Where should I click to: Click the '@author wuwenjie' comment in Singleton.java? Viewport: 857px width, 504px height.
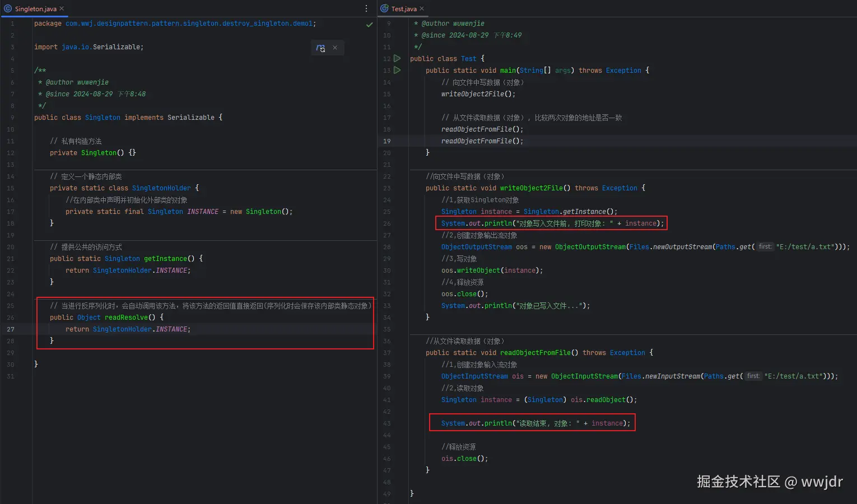(x=73, y=82)
